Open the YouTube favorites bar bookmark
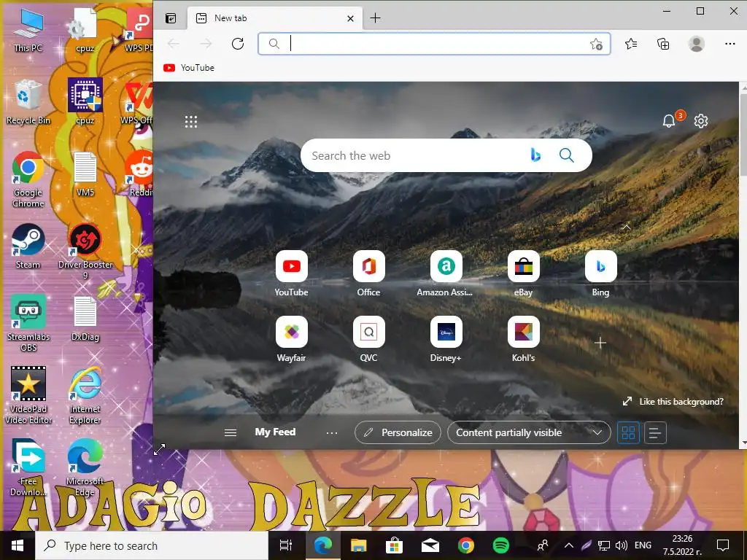Viewport: 747px width, 560px height. (x=189, y=68)
